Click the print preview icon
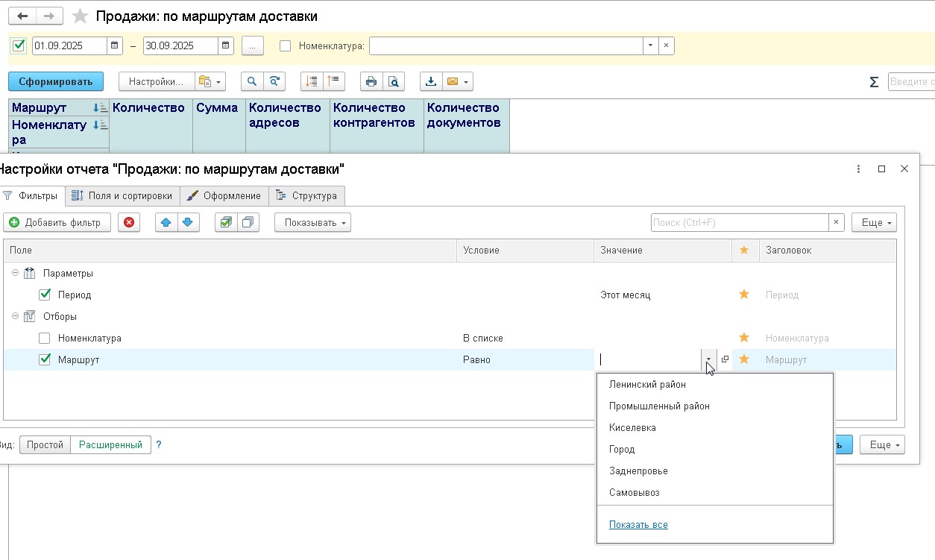 coord(393,81)
